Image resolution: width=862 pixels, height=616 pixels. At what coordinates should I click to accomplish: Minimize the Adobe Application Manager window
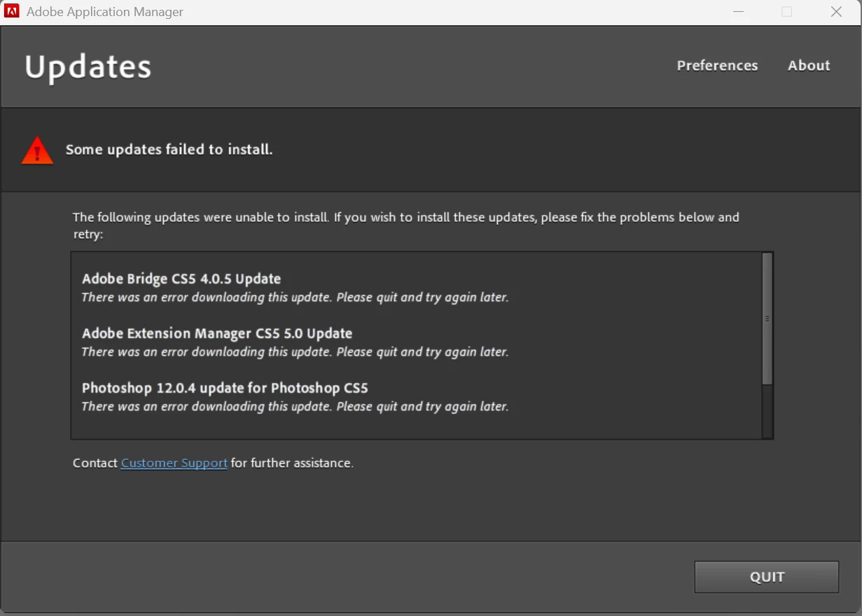click(x=739, y=12)
